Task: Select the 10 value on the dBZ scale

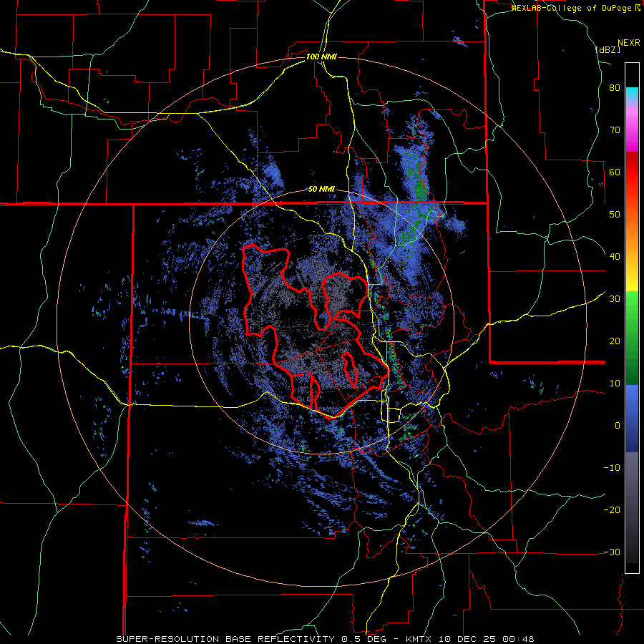Action: (x=615, y=384)
